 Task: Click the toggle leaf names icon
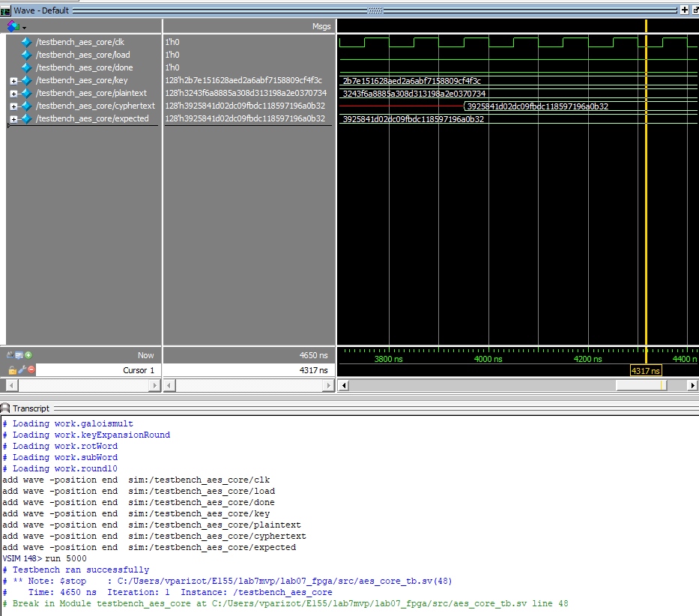click(10, 355)
